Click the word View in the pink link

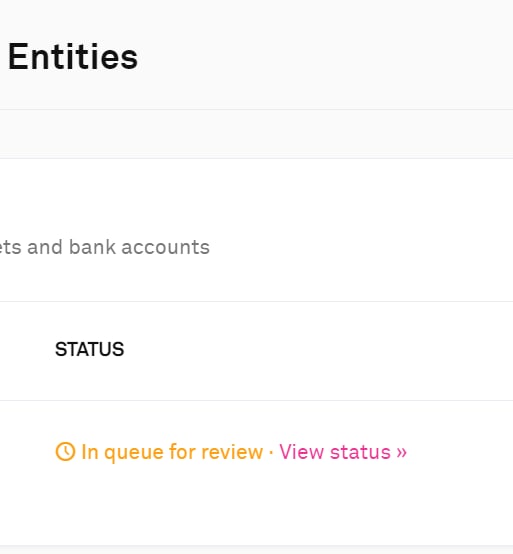tap(301, 452)
